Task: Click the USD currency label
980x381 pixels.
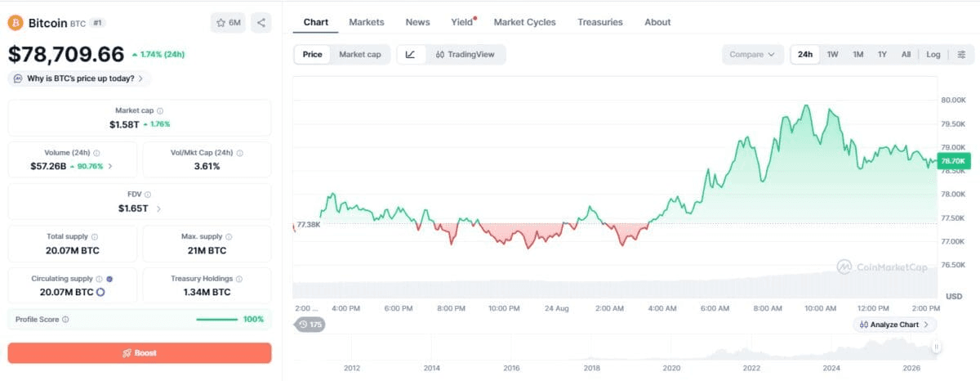Action: (x=954, y=295)
